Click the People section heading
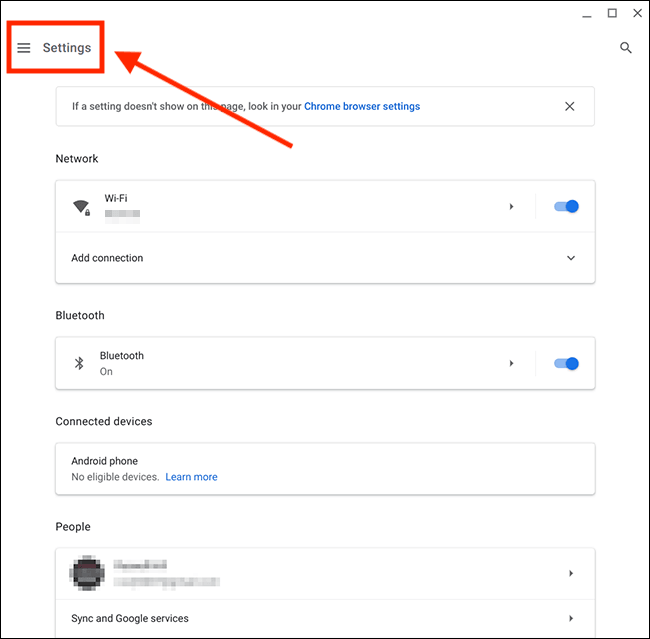Screen dimensions: 650x639 tap(73, 527)
